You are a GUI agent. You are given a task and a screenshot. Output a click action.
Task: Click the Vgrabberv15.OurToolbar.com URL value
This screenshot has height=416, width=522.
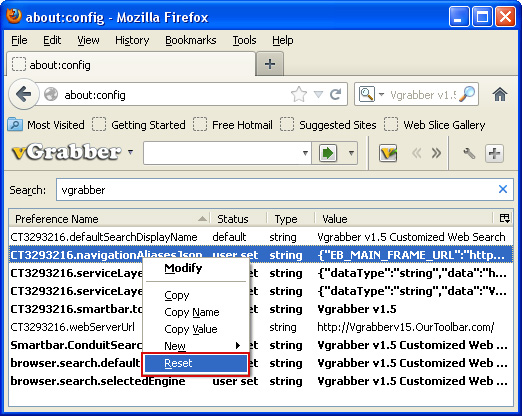coord(405,327)
